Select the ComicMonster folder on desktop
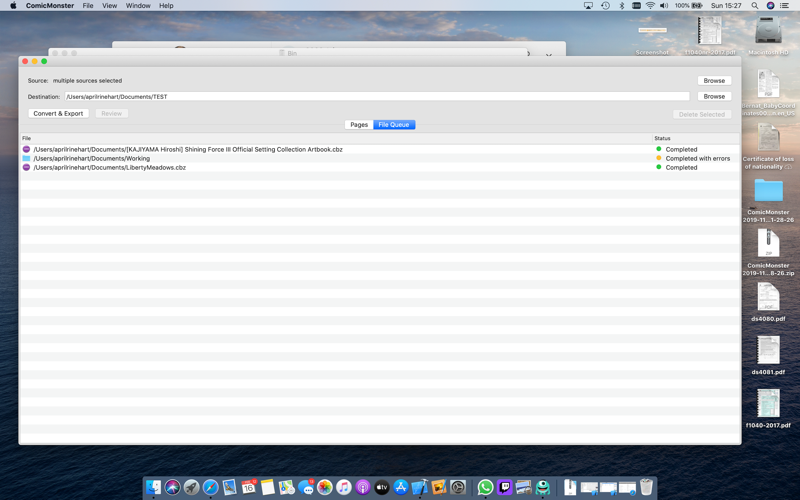 point(768,201)
